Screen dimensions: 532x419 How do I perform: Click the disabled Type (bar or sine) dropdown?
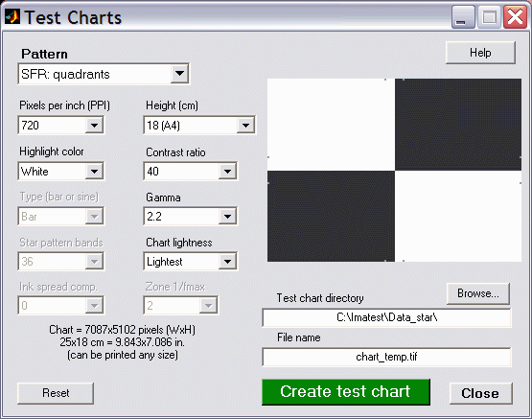pos(61,216)
